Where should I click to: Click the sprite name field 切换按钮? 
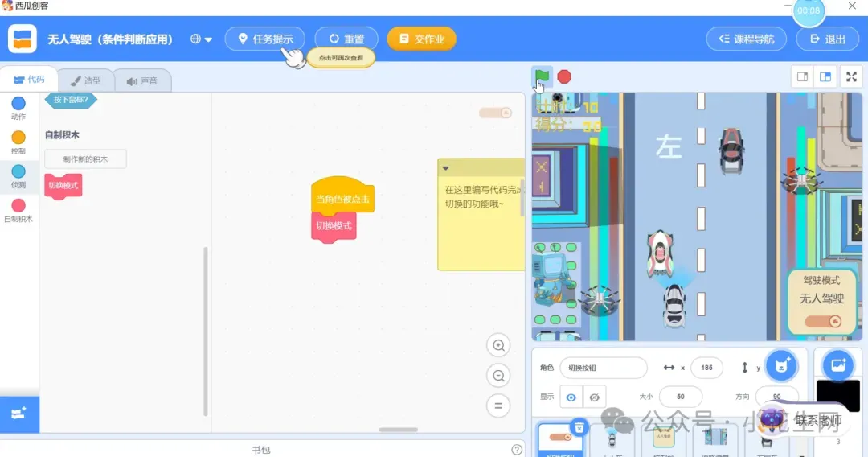click(604, 368)
